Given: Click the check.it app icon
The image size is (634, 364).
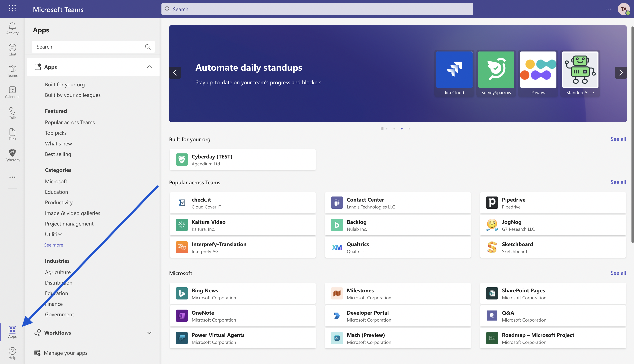Looking at the screenshot, I should pyautogui.click(x=182, y=203).
